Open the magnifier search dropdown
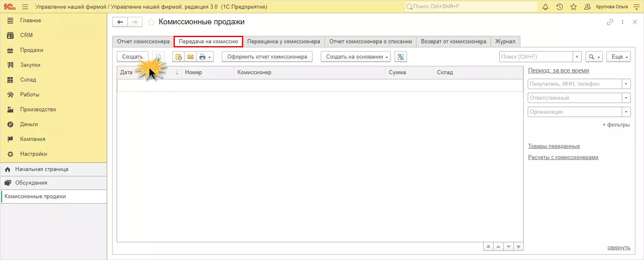 click(594, 57)
